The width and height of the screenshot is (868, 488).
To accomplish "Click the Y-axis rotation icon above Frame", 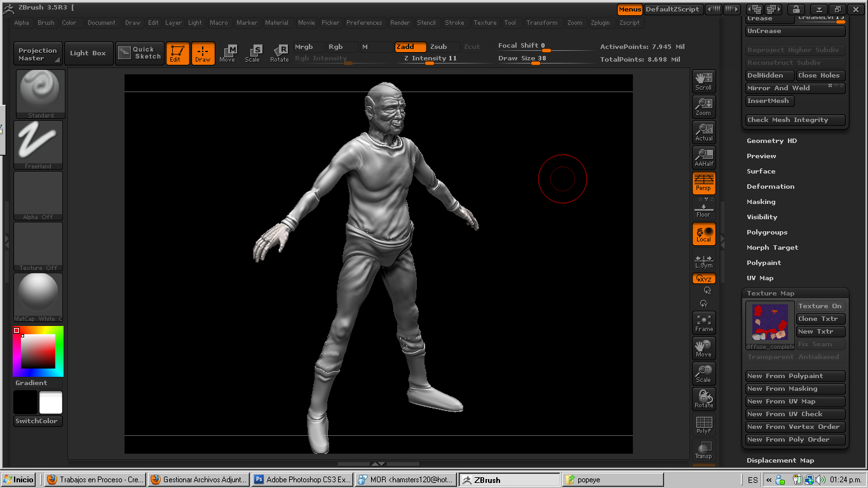I will 703,303.
